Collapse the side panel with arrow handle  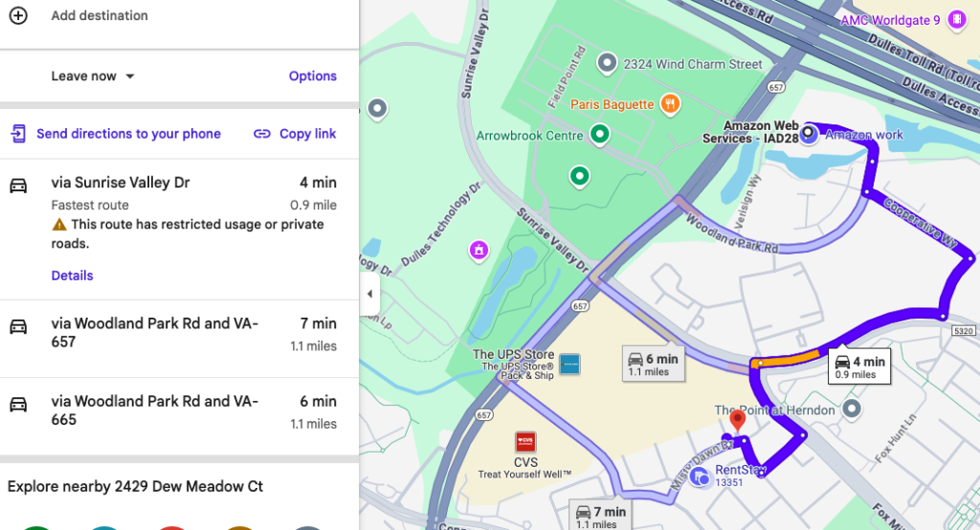(369, 294)
